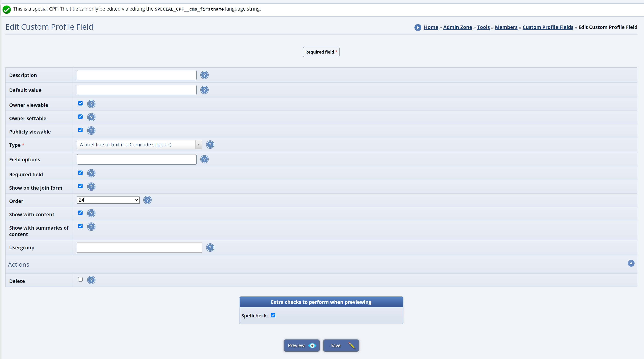Click the Save button
The height and width of the screenshot is (359, 644).
(341, 345)
